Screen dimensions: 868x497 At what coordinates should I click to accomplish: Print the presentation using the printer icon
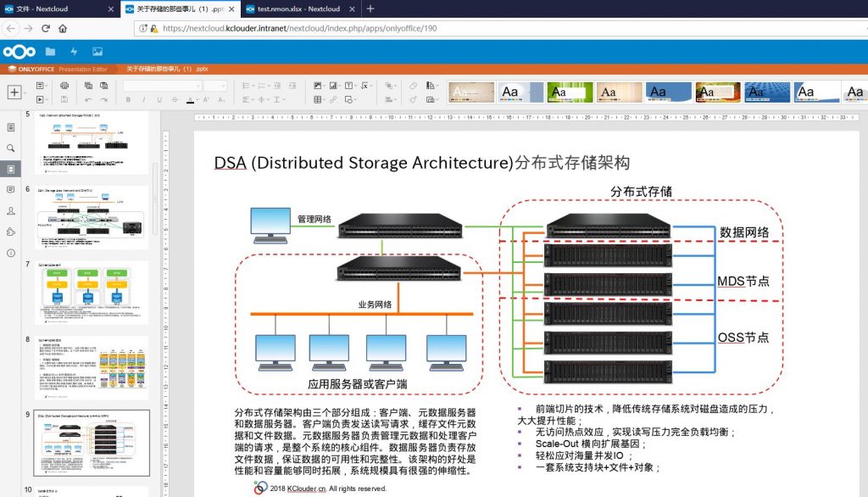(x=64, y=86)
